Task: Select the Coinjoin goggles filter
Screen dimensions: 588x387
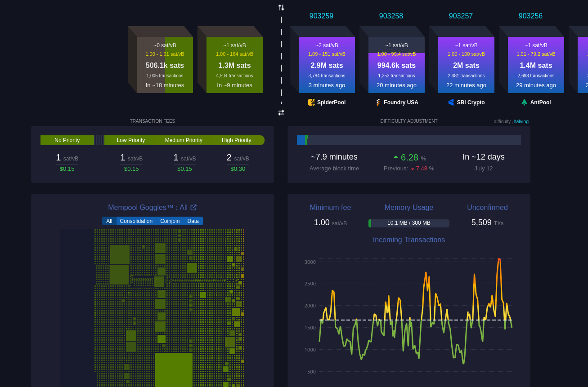Action: (x=170, y=221)
